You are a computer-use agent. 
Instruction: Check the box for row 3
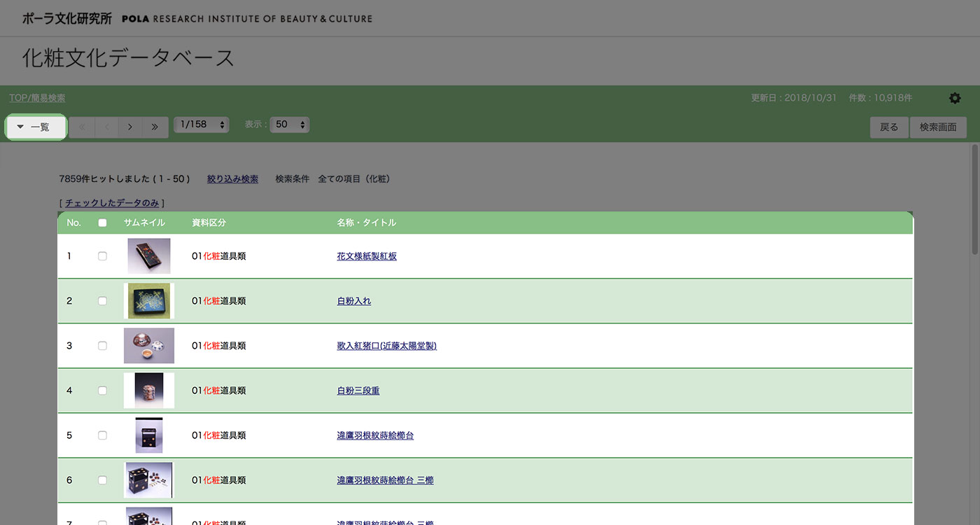click(x=102, y=346)
